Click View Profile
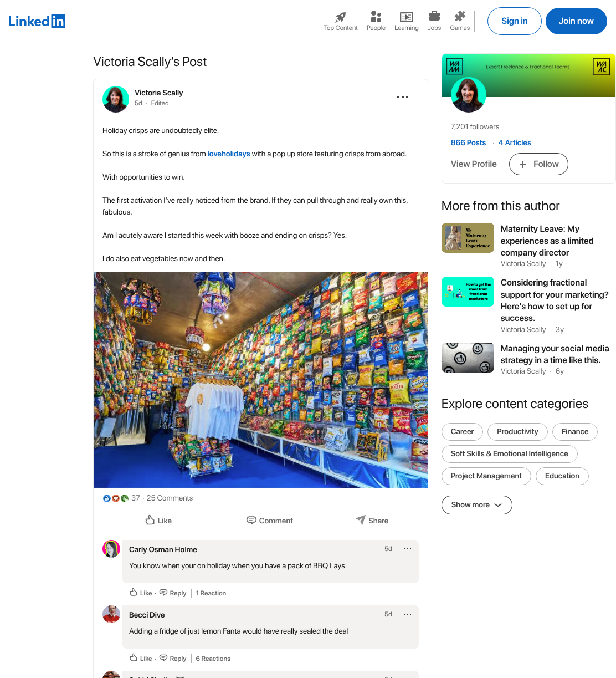This screenshot has height=678, width=616. tap(474, 164)
